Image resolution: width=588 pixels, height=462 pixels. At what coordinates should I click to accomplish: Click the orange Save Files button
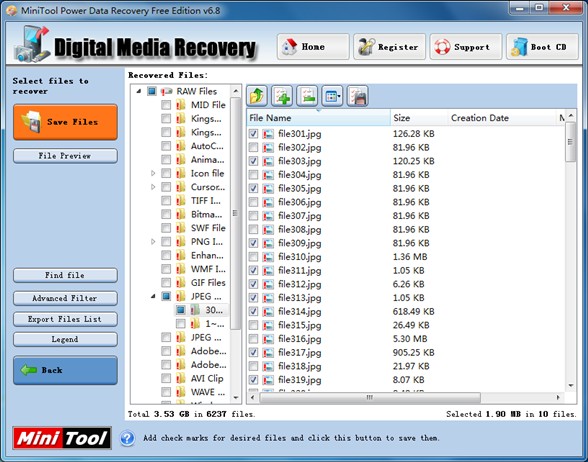click(65, 122)
